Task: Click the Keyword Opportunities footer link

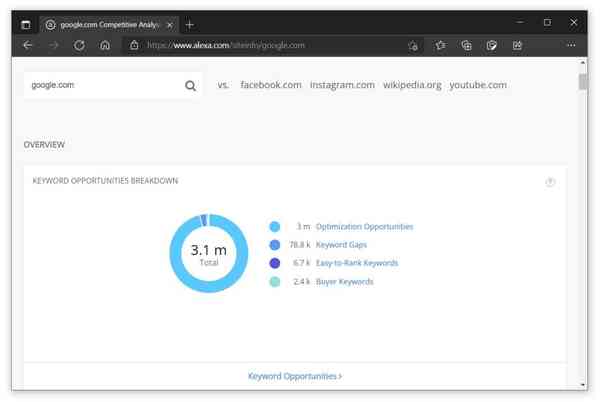Action: (295, 376)
